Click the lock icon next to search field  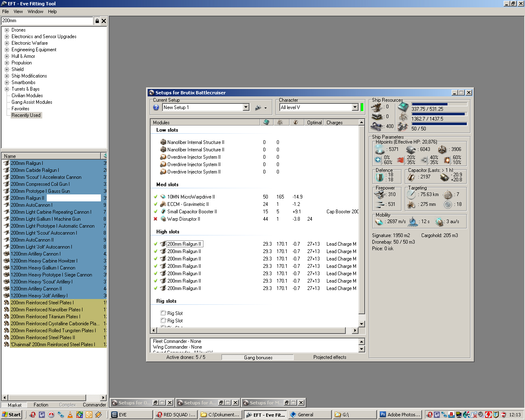[x=97, y=21]
